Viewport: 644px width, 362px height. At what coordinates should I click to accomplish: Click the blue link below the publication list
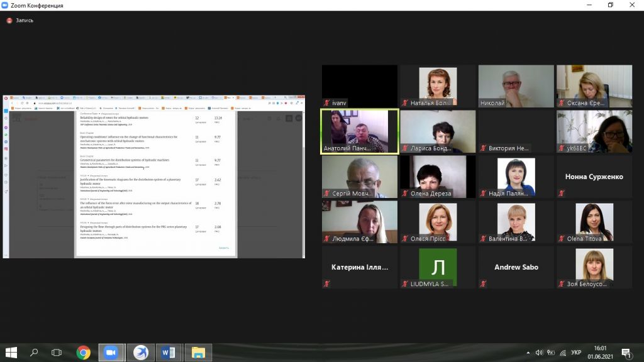coord(224,248)
